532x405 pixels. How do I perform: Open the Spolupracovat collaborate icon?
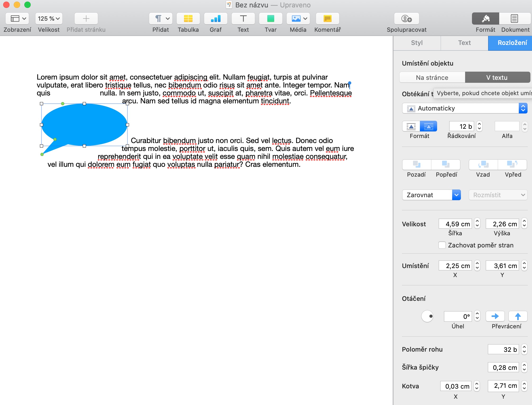pyautogui.click(x=406, y=19)
